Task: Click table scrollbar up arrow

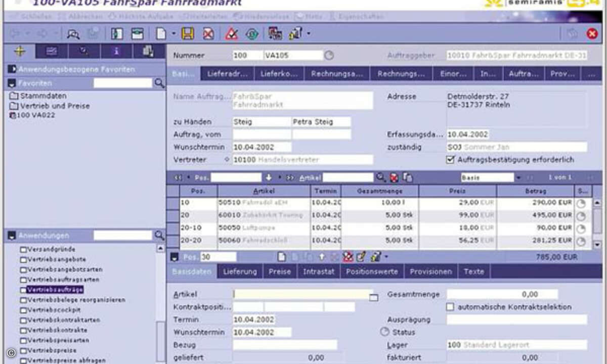Action: click(x=597, y=203)
